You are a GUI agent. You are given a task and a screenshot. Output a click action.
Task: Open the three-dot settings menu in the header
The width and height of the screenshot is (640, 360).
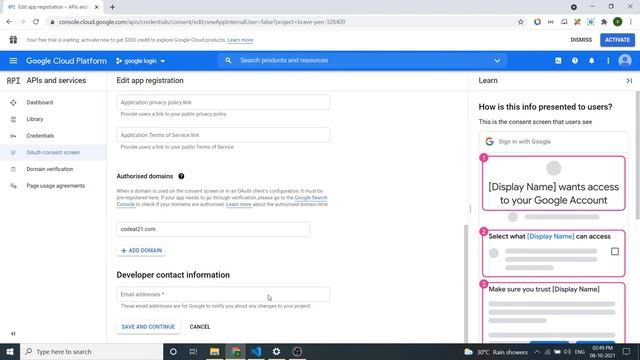pyautogui.click(x=608, y=61)
